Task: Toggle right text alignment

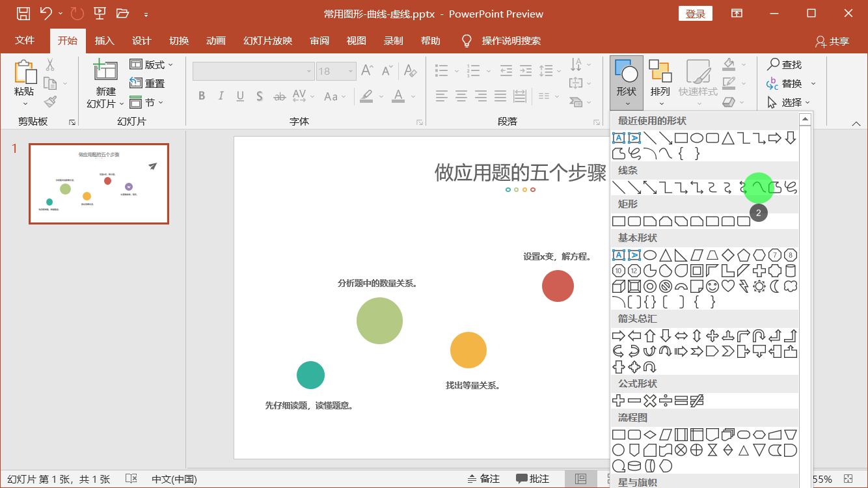Action: tap(481, 96)
